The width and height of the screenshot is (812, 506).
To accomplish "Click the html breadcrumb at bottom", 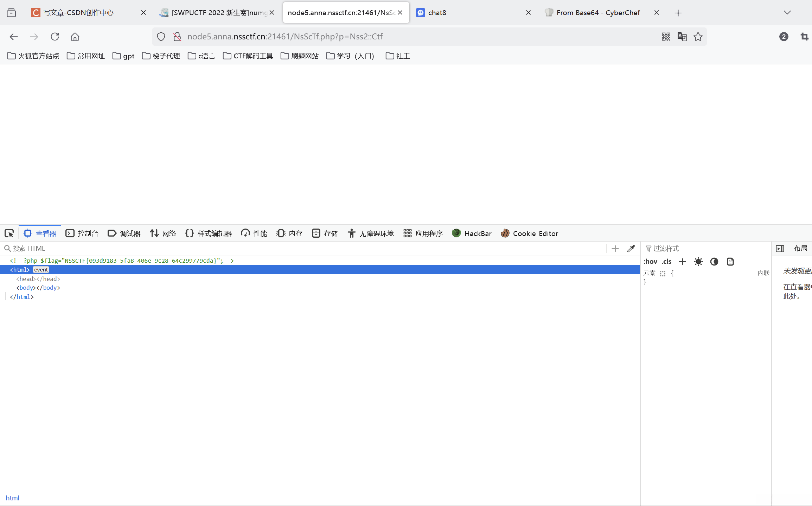I will click(12, 498).
